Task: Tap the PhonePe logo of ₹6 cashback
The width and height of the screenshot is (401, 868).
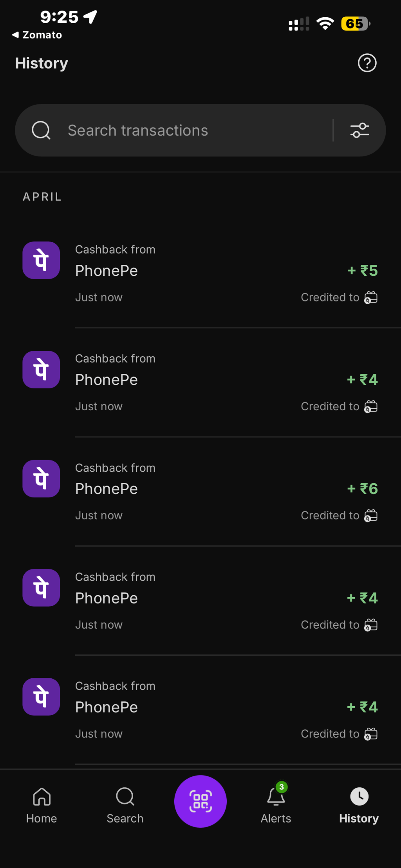Action: pos(41,478)
